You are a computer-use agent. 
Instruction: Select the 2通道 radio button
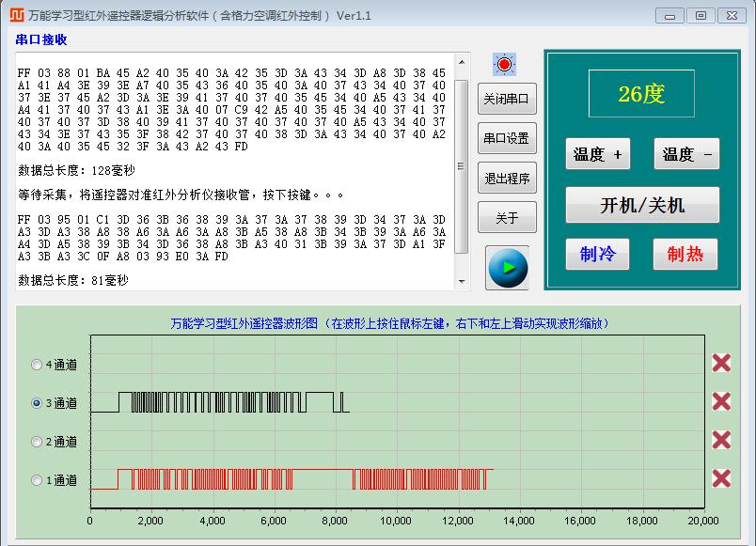point(38,442)
